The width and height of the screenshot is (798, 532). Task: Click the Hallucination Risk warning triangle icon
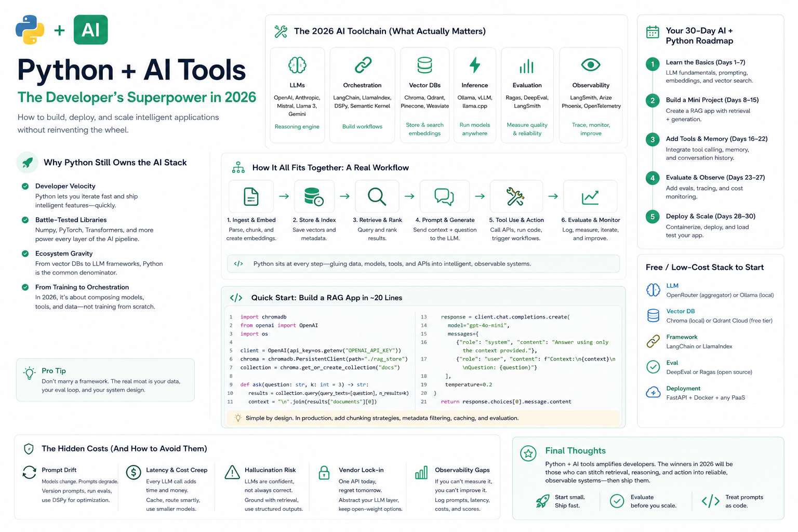pyautogui.click(x=232, y=472)
